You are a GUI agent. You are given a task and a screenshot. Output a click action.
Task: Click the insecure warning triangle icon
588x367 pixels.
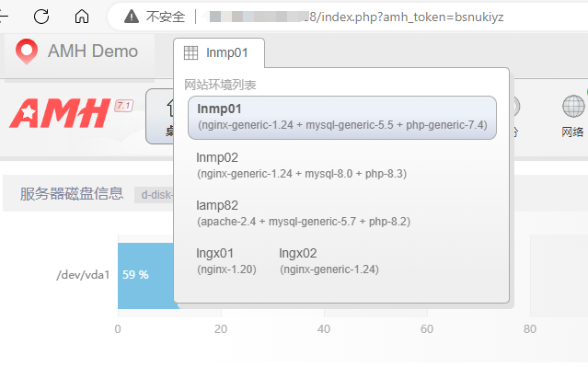(132, 17)
